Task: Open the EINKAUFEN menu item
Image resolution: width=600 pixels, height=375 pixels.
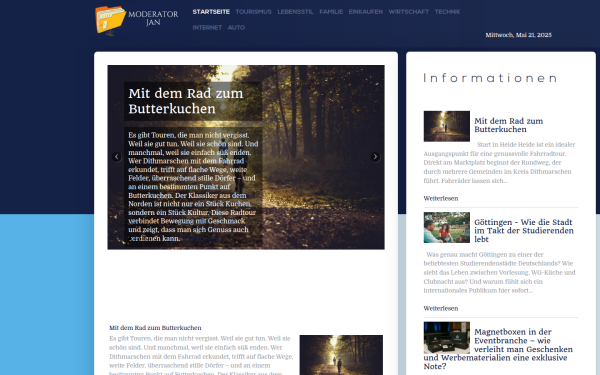Action: tap(365, 12)
